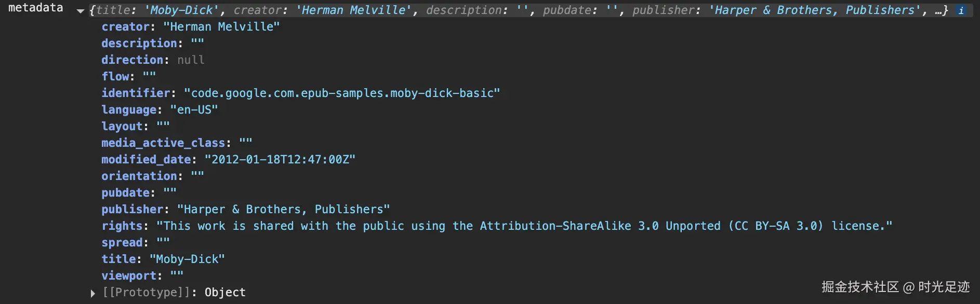The image size is (980, 304).
Task: Click the publisher "Harper & Brothers" value
Action: pos(283,209)
